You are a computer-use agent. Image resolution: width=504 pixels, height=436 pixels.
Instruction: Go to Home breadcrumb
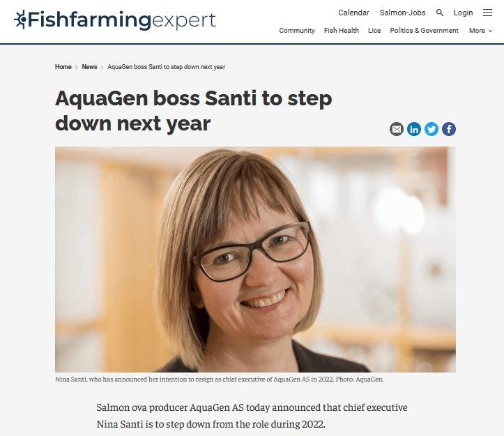click(x=63, y=67)
